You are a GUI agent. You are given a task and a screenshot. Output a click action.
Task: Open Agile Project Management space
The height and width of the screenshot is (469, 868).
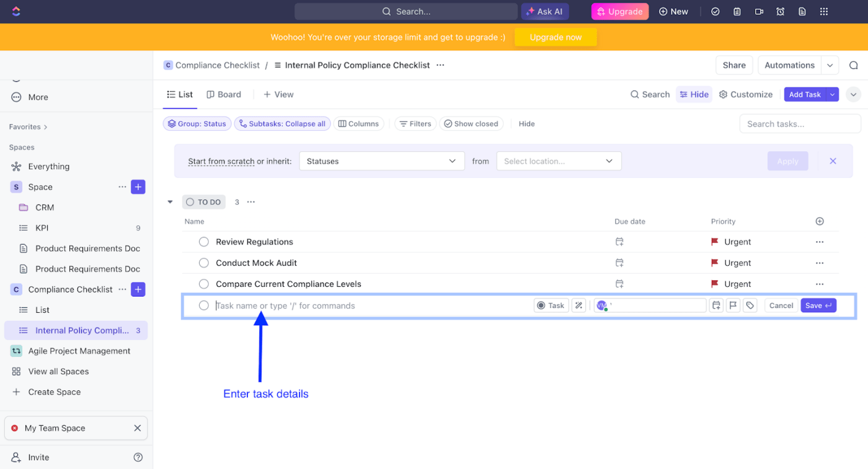point(79,351)
